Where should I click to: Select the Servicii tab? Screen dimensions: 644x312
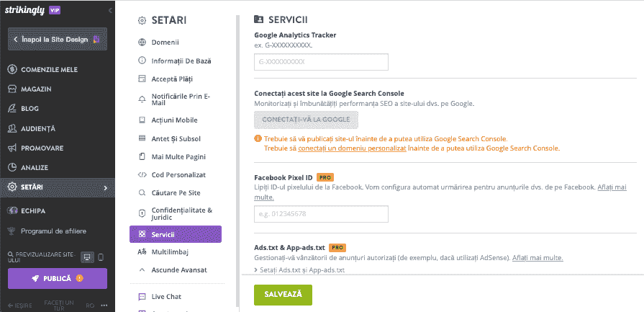click(176, 234)
